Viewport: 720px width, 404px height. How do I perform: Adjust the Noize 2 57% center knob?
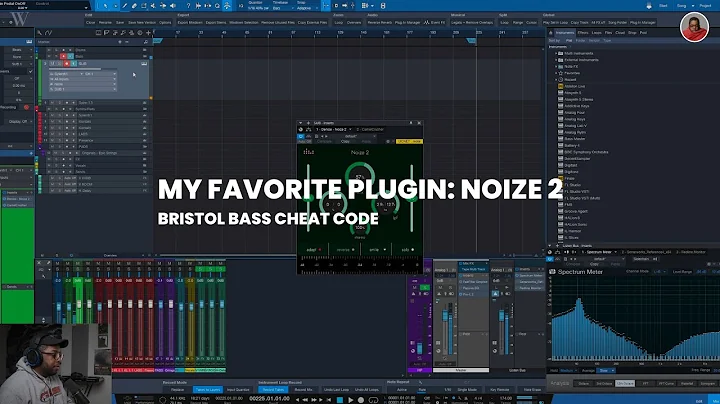click(x=360, y=177)
